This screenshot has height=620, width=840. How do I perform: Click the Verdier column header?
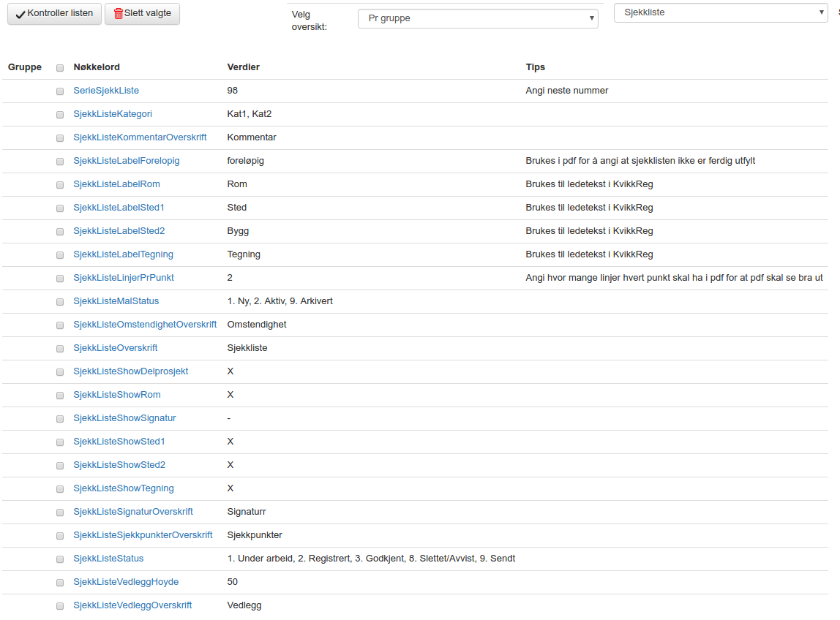[x=243, y=67]
